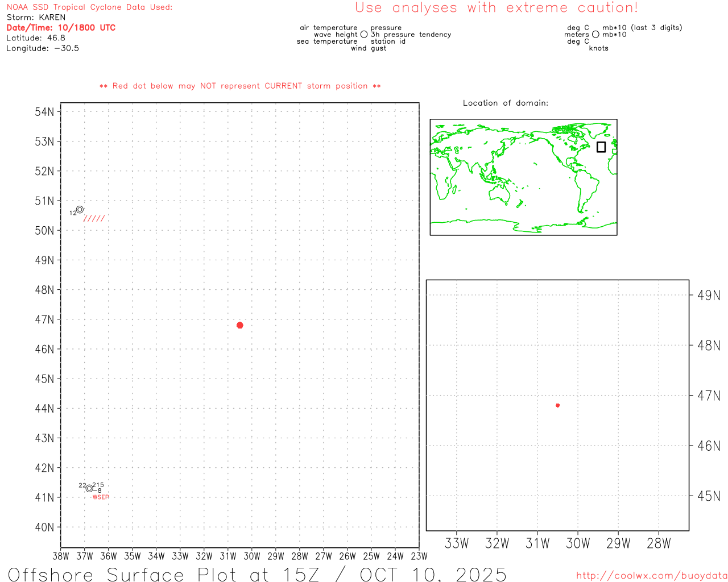Click the red dot position warning text
Viewport: 728px width, 582px height.
coord(240,86)
